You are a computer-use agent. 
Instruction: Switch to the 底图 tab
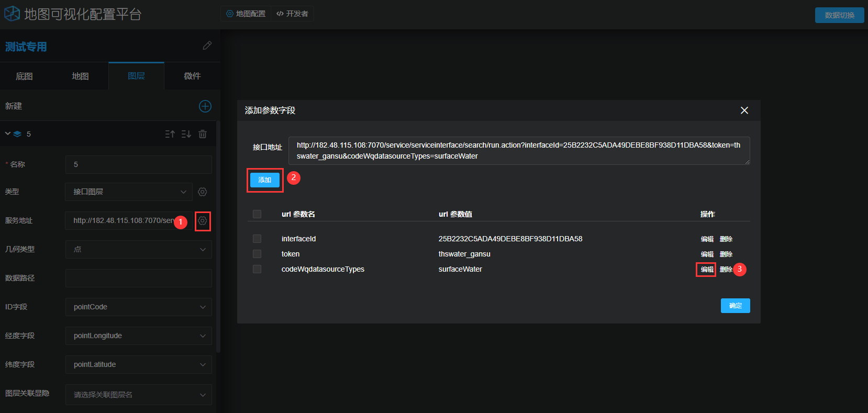point(25,76)
